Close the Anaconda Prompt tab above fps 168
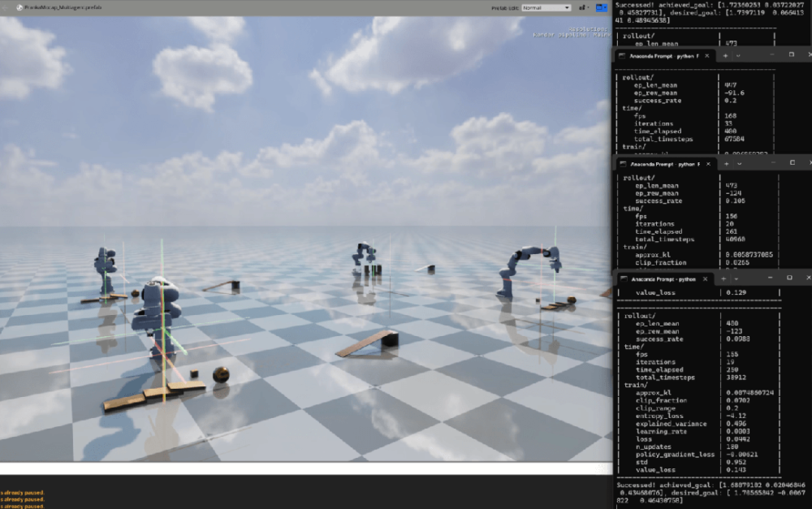812x509 pixels. (x=707, y=56)
